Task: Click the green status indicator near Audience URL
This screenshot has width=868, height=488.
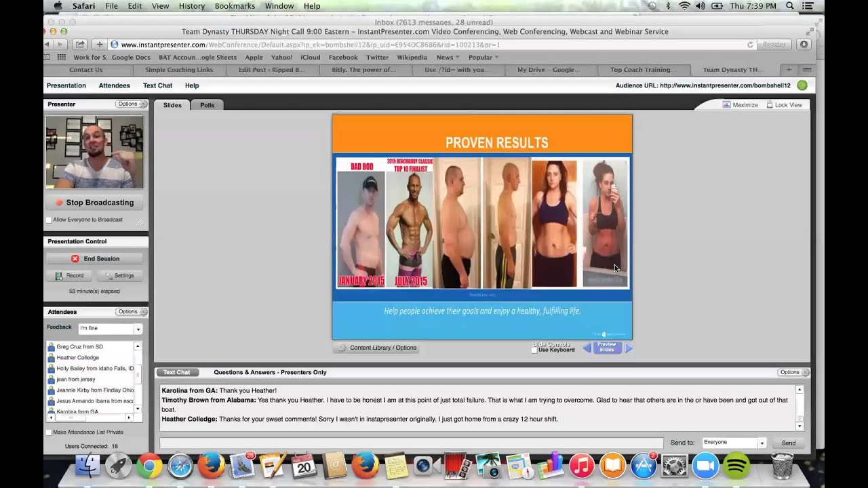Action: click(802, 85)
